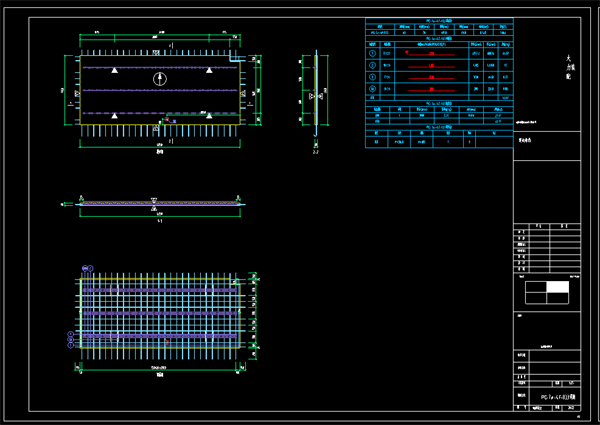Click the circled direction arrow in the plan view
Viewport: 600px width, 425px height.
coord(160,79)
